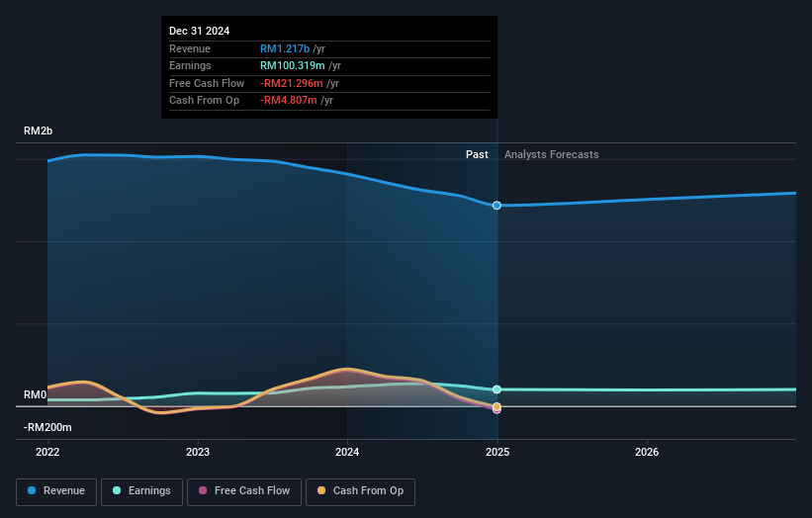The image size is (812, 518).
Task: Click the RM1.217b revenue value
Action: (285, 48)
